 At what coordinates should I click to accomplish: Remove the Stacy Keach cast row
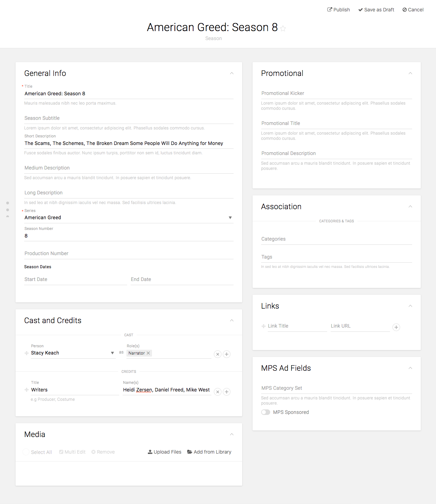tap(218, 354)
